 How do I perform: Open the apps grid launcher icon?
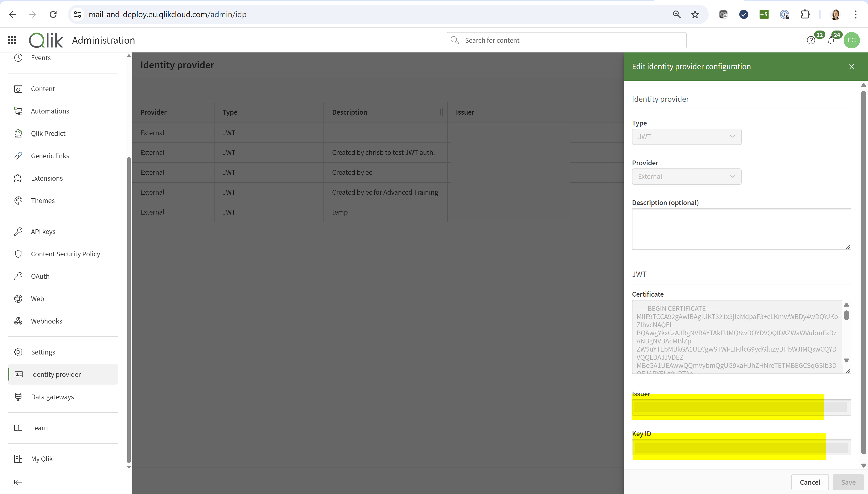(12, 40)
